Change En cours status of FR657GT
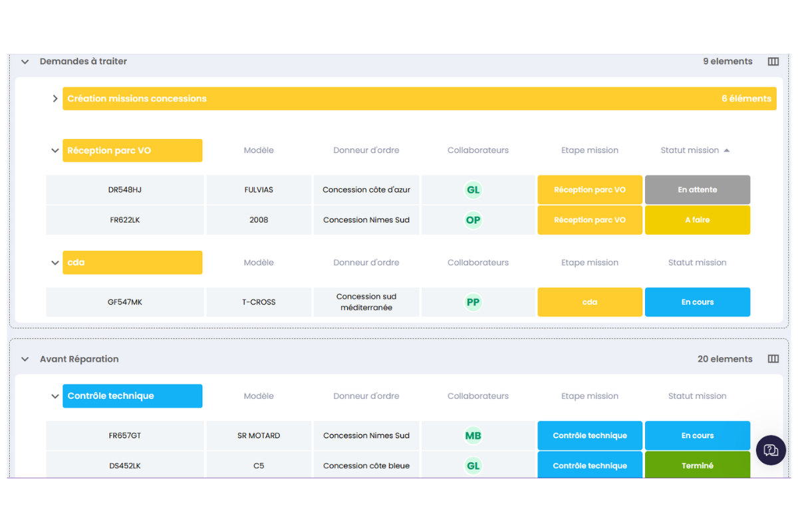798x532 pixels. point(698,436)
